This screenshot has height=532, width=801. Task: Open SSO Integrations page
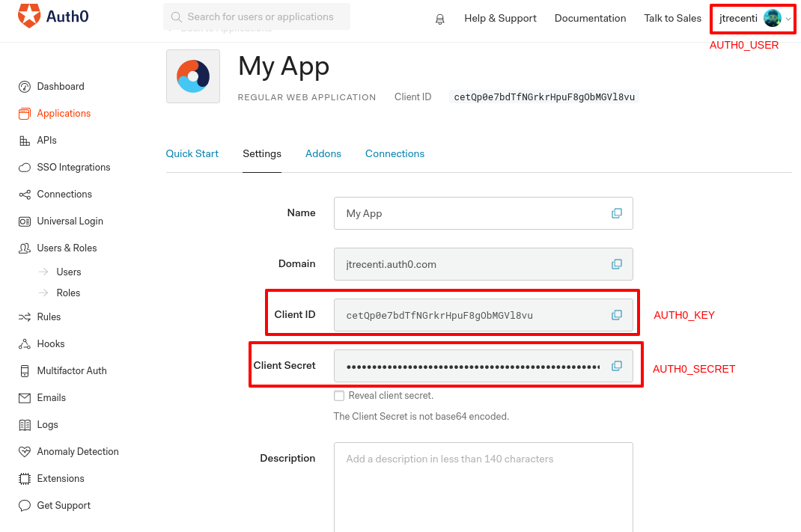(x=73, y=168)
